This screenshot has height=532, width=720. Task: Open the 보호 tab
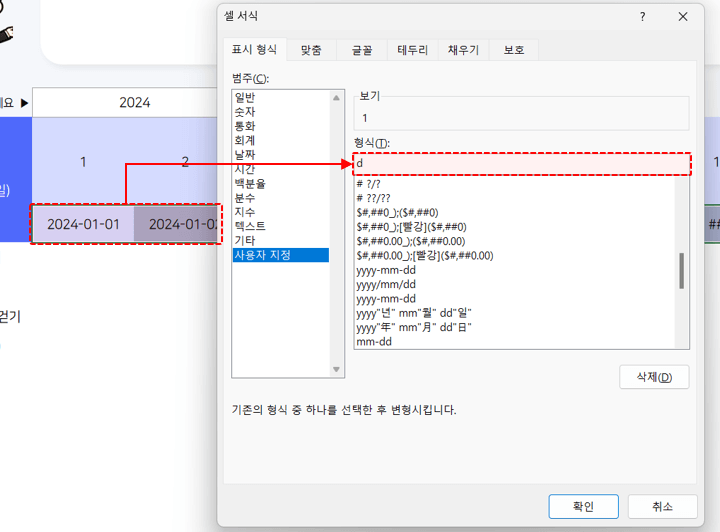(x=514, y=50)
